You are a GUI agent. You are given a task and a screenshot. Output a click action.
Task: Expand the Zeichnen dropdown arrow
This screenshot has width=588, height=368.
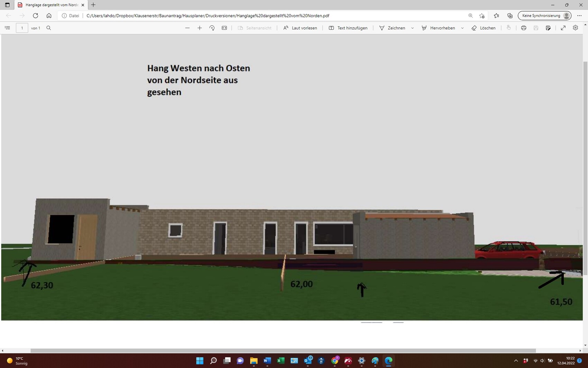pyautogui.click(x=412, y=28)
